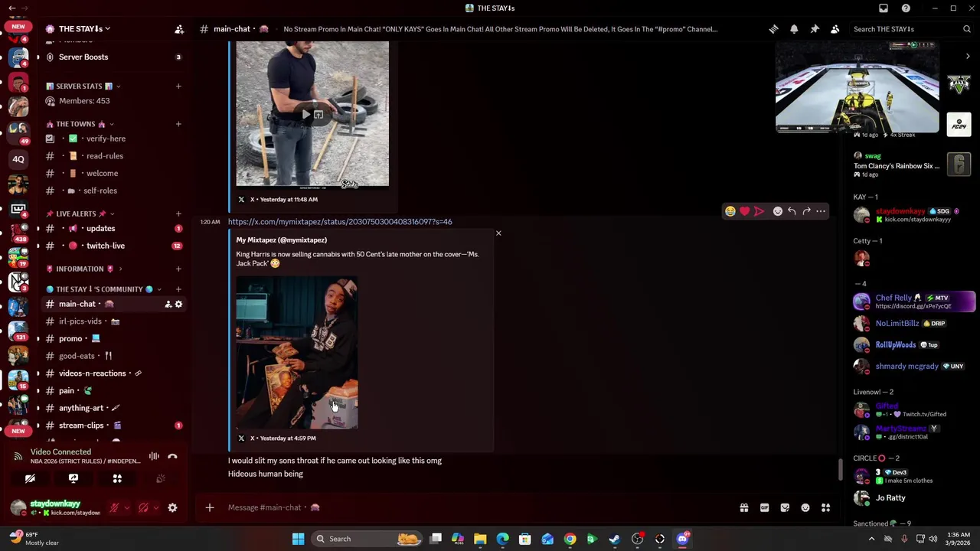Open the Add Reaction emoji picker
The image size is (980, 551).
click(x=778, y=211)
